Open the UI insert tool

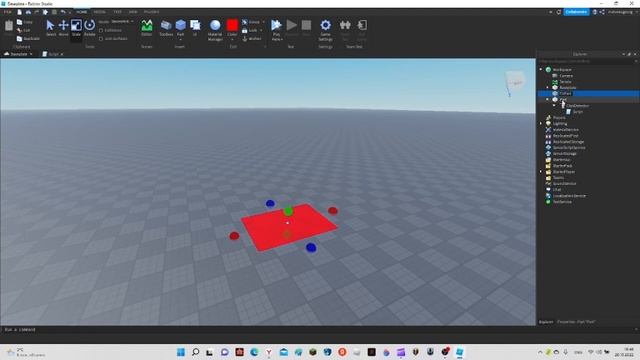click(195, 28)
